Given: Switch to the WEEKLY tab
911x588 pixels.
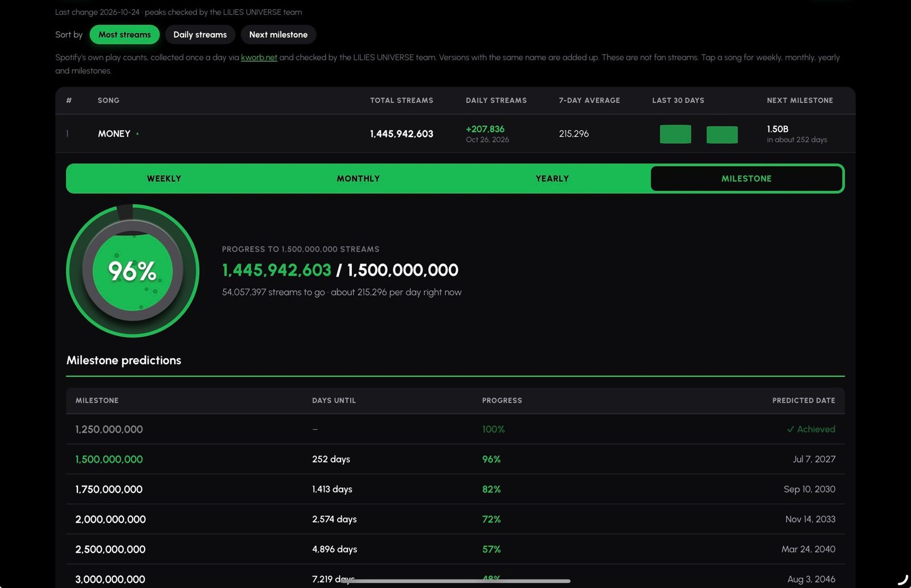Looking at the screenshot, I should 164,179.
